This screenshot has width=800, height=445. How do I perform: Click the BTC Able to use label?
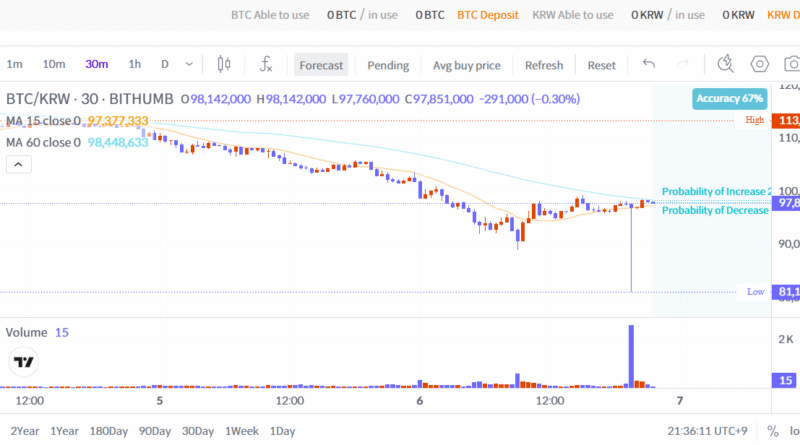pyautogui.click(x=270, y=15)
